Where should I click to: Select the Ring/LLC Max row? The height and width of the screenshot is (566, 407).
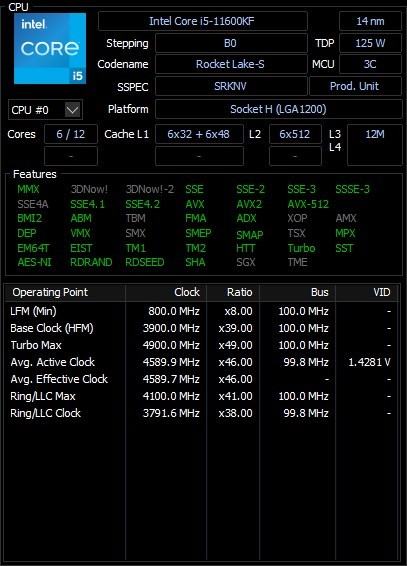[201, 396]
